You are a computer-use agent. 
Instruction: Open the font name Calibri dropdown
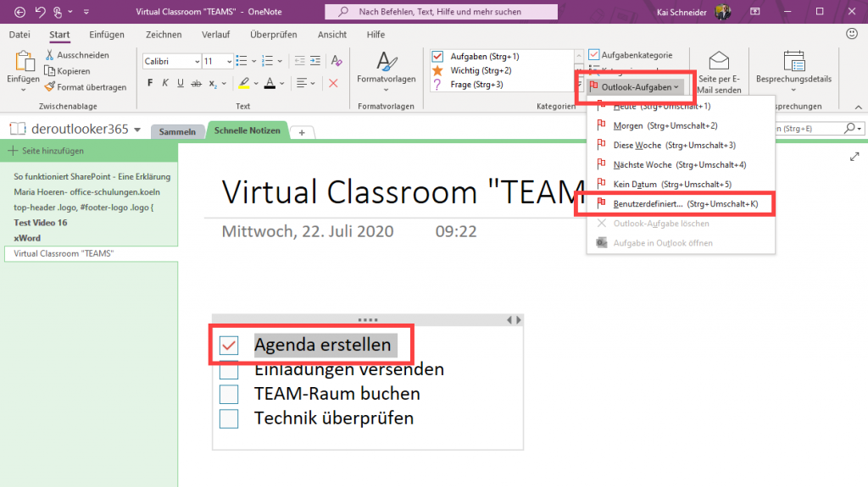coord(197,62)
